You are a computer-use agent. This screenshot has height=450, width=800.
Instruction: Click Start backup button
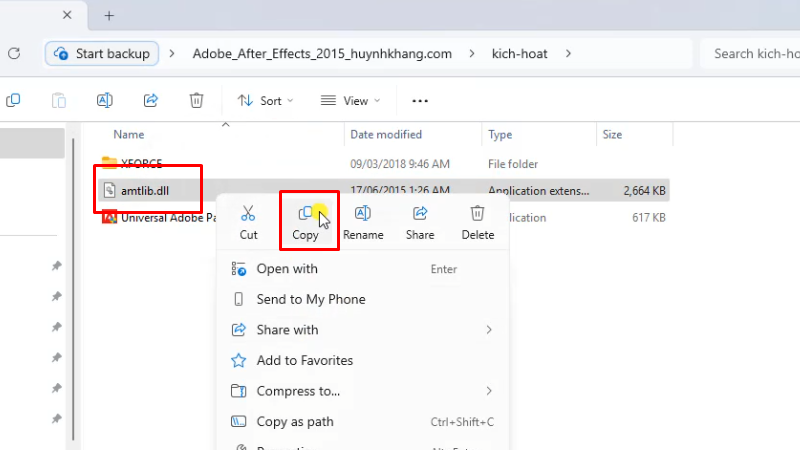102,54
